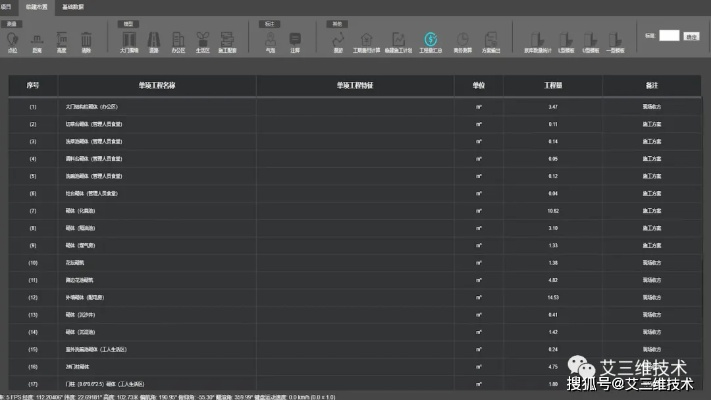Select the chart-line construction plan icon
The height and width of the screenshot is (400, 711).
click(397, 39)
